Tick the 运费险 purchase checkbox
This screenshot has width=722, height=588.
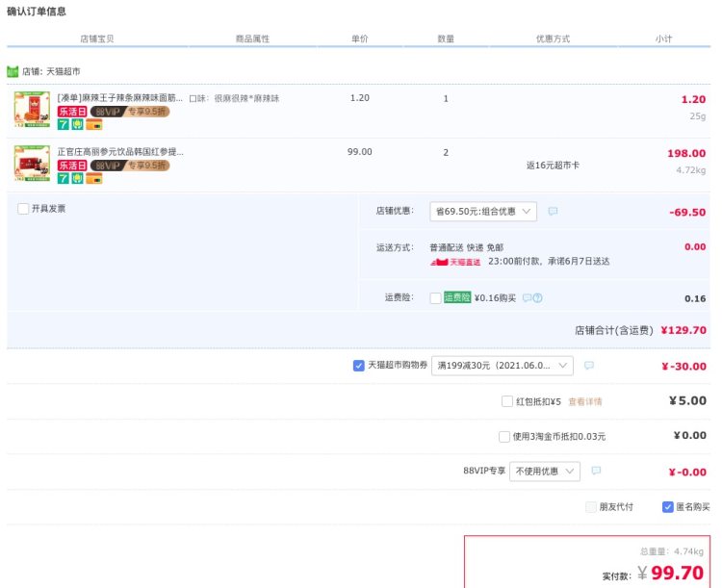435,298
